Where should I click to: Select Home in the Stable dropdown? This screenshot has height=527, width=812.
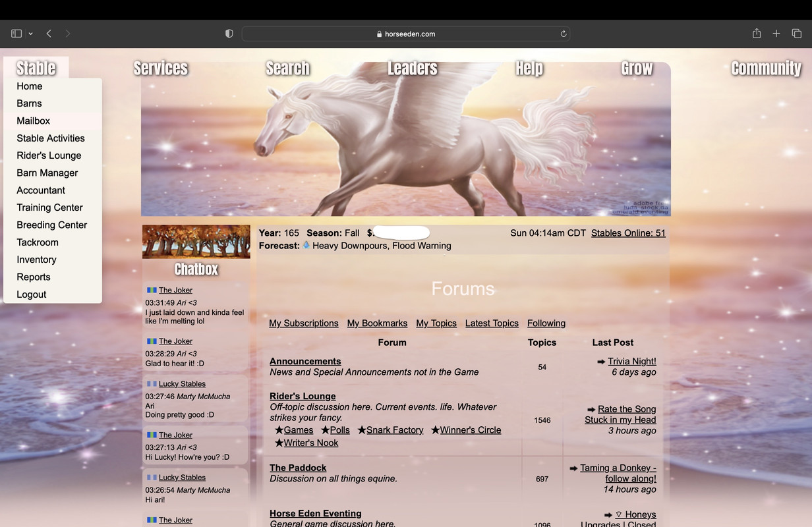coord(53,86)
